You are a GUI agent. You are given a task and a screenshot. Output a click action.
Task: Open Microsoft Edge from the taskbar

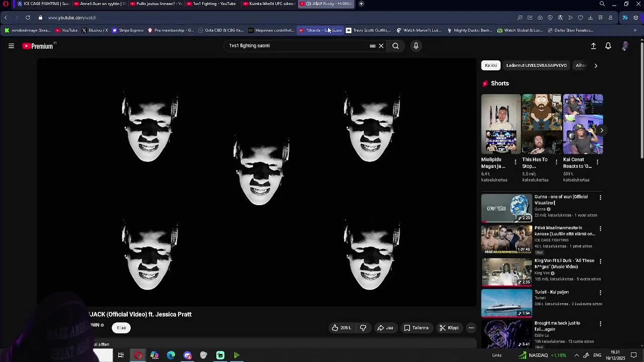click(x=171, y=355)
